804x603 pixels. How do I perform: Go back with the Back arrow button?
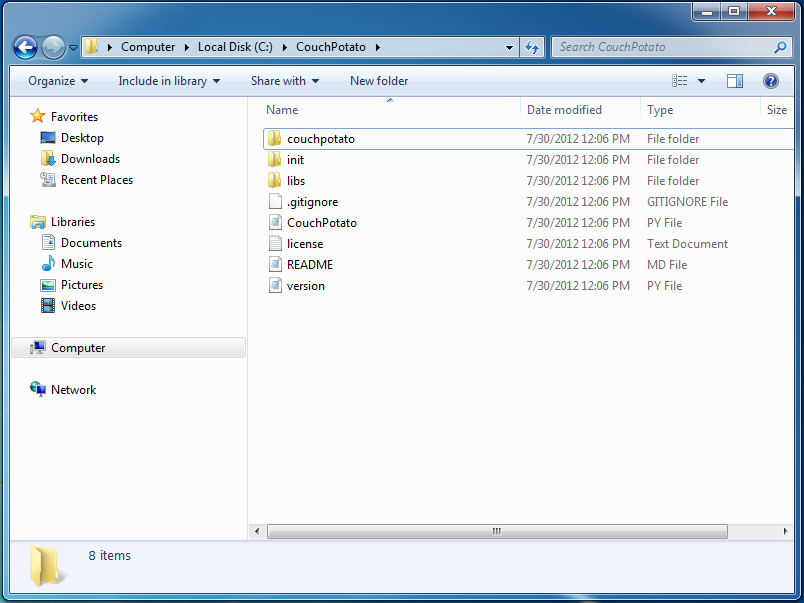[25, 48]
